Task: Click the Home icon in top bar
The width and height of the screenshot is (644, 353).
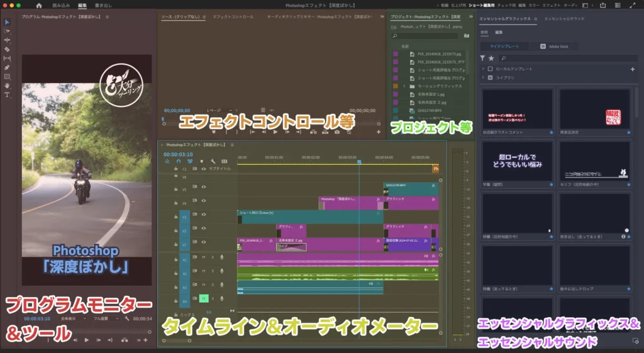Action: [x=39, y=5]
